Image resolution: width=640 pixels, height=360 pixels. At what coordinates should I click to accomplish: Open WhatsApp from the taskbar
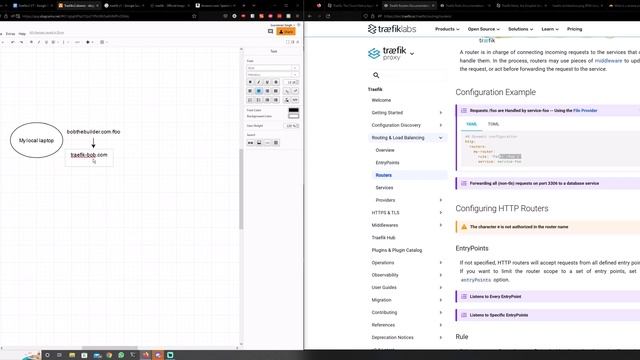[x=121, y=355]
